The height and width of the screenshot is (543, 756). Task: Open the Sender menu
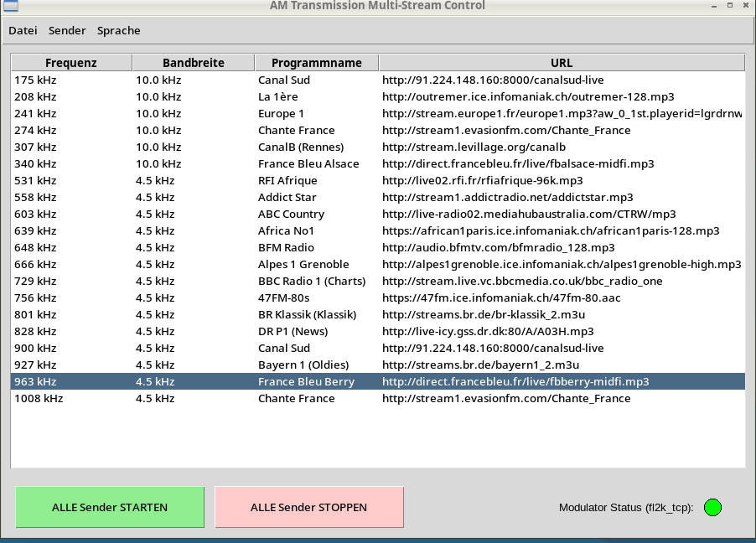67,30
